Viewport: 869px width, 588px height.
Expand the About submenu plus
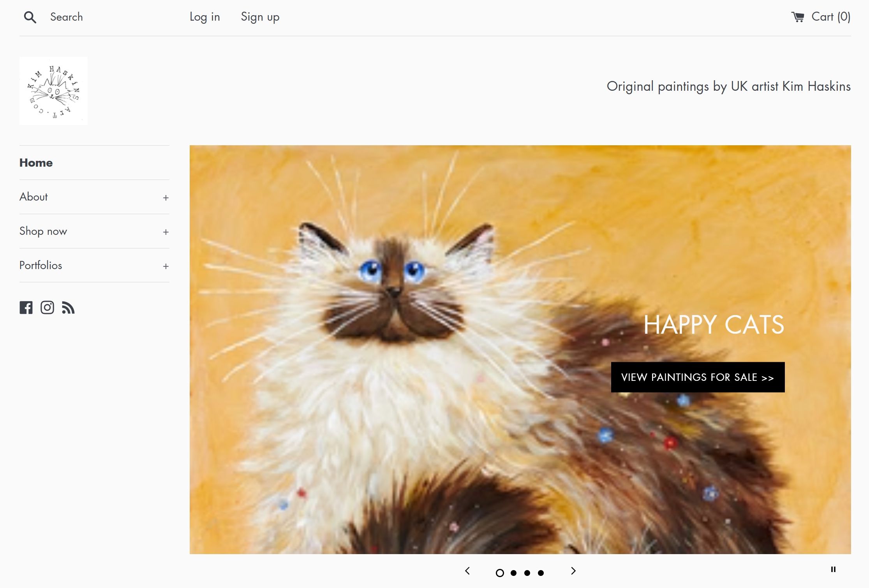pyautogui.click(x=166, y=197)
